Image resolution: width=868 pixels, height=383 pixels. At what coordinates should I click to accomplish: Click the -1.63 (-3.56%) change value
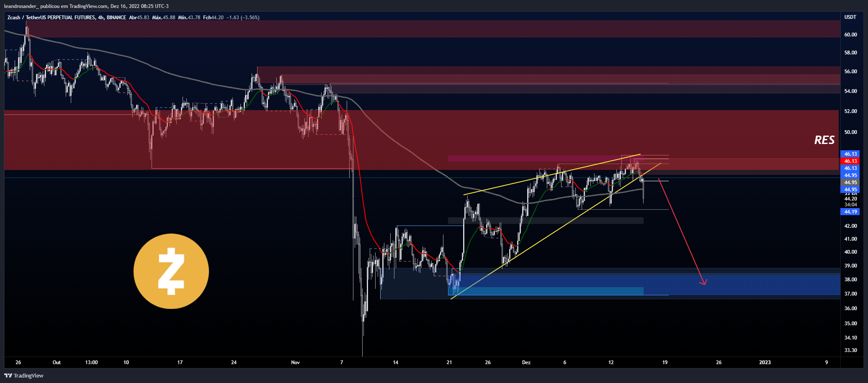click(x=243, y=18)
